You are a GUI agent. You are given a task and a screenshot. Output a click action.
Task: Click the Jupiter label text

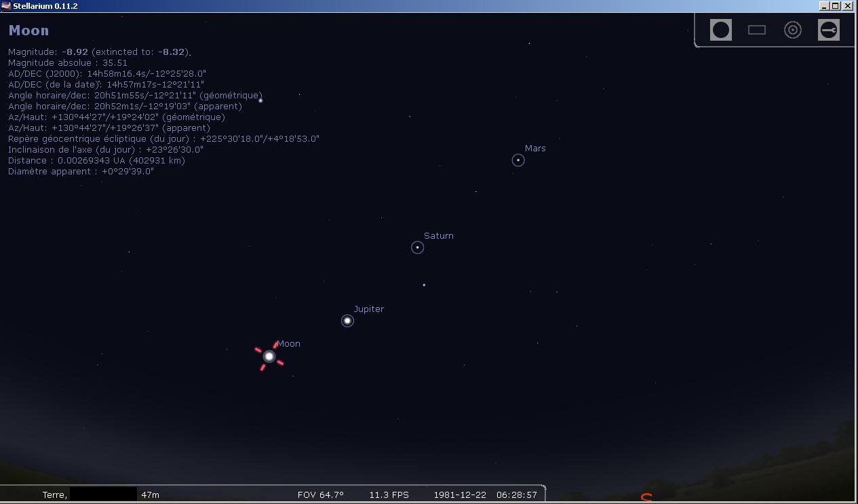click(369, 309)
